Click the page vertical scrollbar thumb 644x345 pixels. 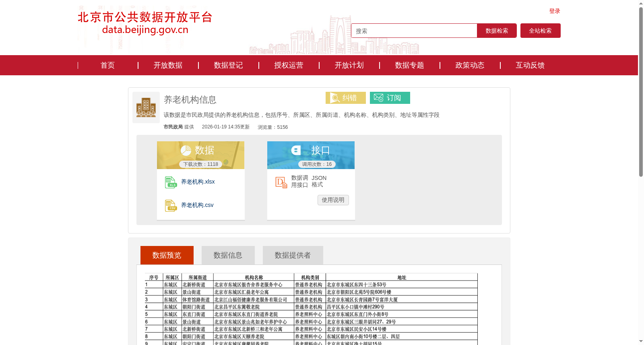[x=641, y=92]
